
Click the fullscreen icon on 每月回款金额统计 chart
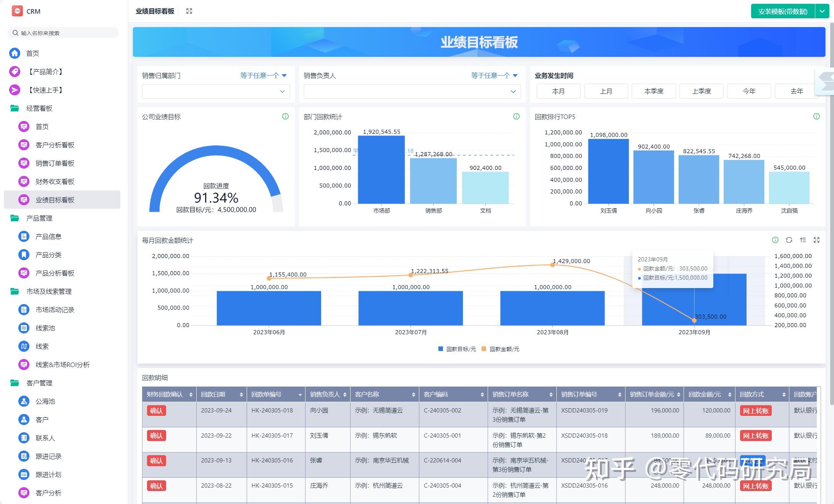pyautogui.click(x=817, y=240)
